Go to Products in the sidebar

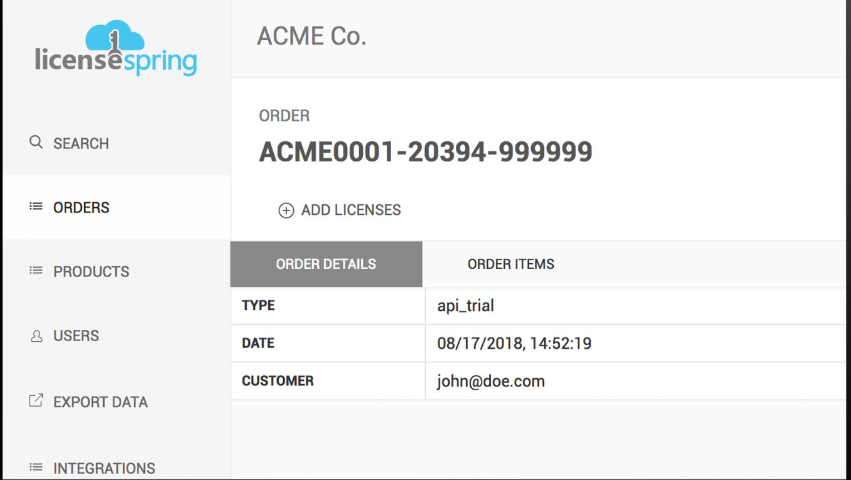click(91, 271)
